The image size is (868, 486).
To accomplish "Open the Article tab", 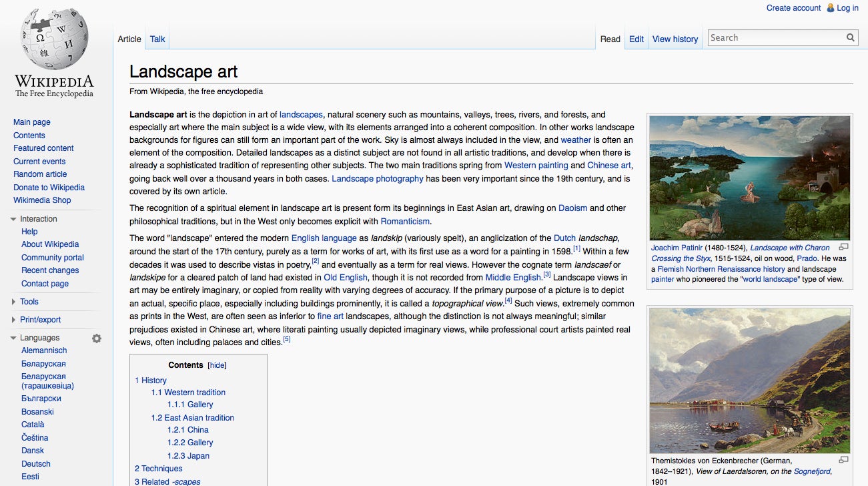I will click(x=129, y=39).
